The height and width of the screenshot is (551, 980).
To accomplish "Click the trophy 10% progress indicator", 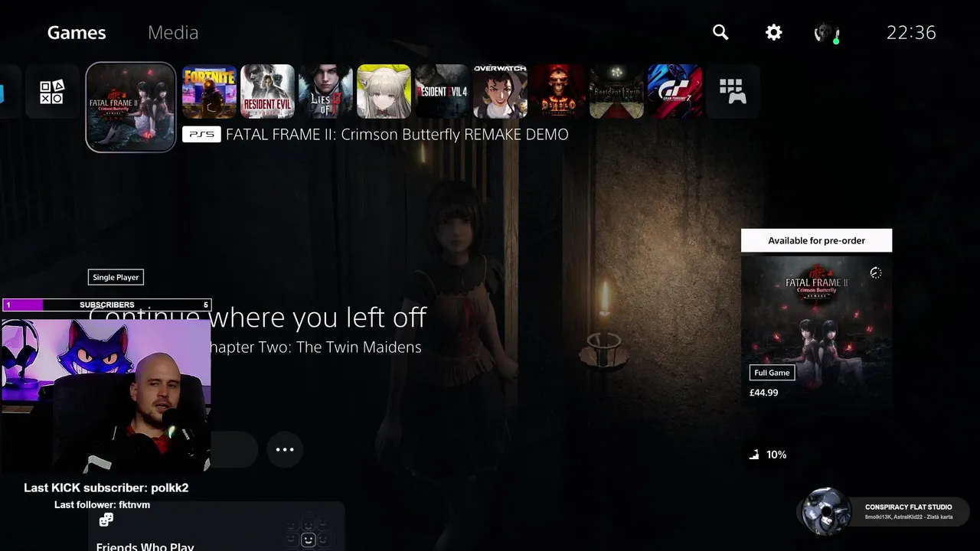I will 768,455.
